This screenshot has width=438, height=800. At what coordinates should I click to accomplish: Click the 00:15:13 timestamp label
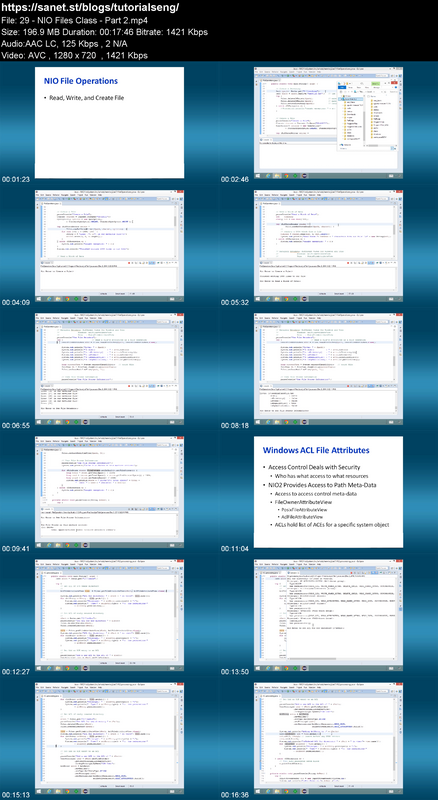(x=16, y=795)
